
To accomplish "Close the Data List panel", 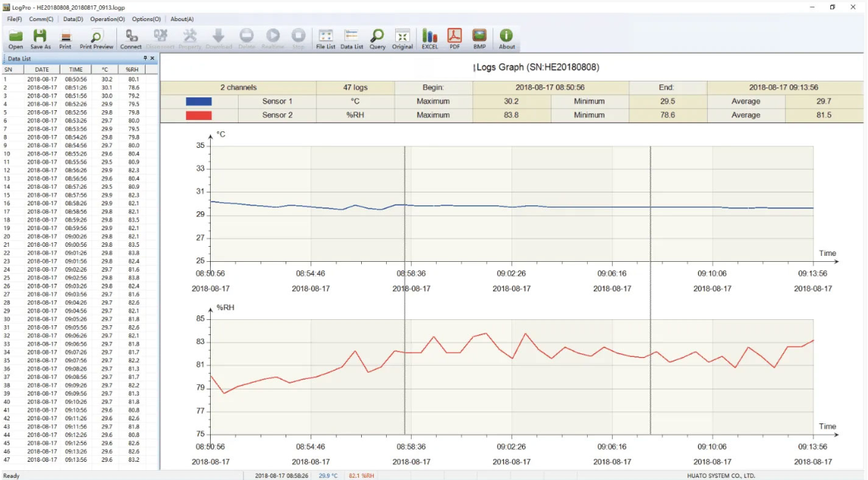I will coord(153,58).
